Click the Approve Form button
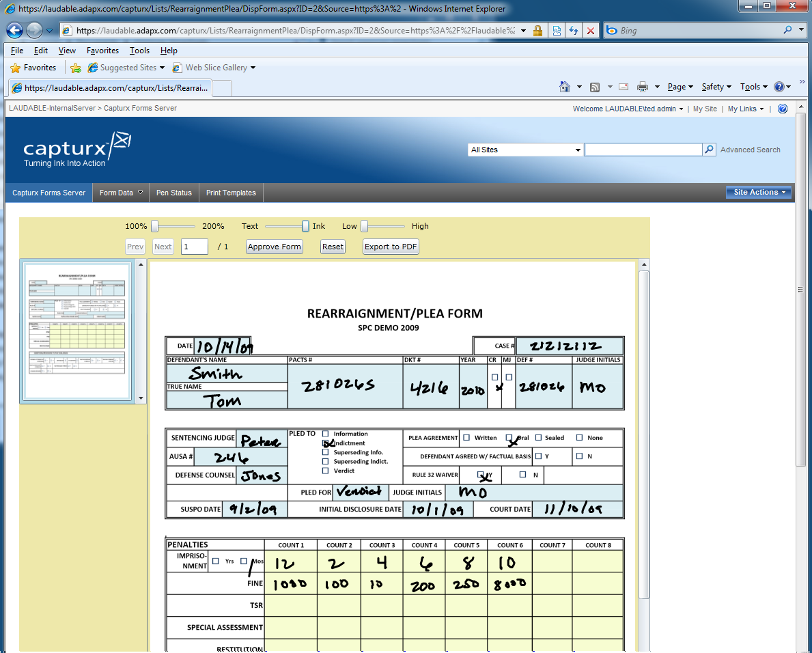 [275, 247]
